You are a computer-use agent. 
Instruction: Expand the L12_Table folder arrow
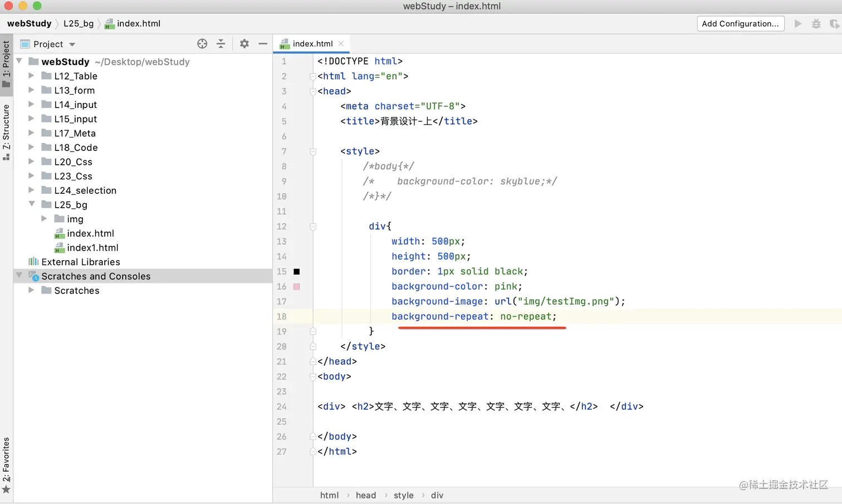pos(31,76)
